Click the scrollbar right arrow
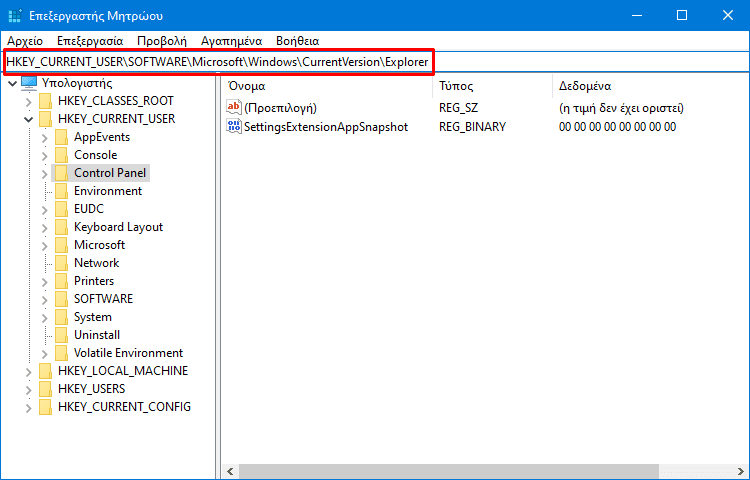Image resolution: width=750 pixels, height=480 pixels. [741, 471]
